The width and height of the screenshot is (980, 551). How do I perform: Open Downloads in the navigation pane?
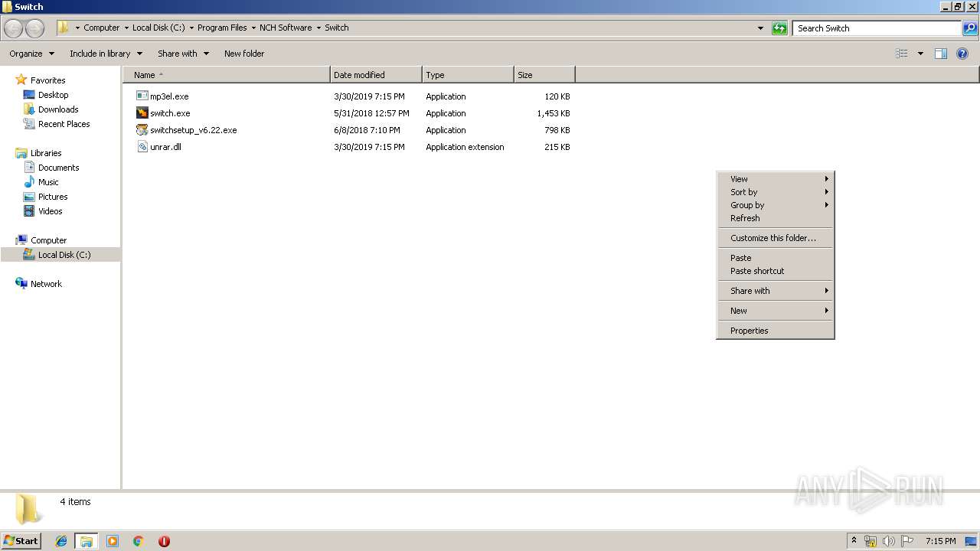coord(58,109)
